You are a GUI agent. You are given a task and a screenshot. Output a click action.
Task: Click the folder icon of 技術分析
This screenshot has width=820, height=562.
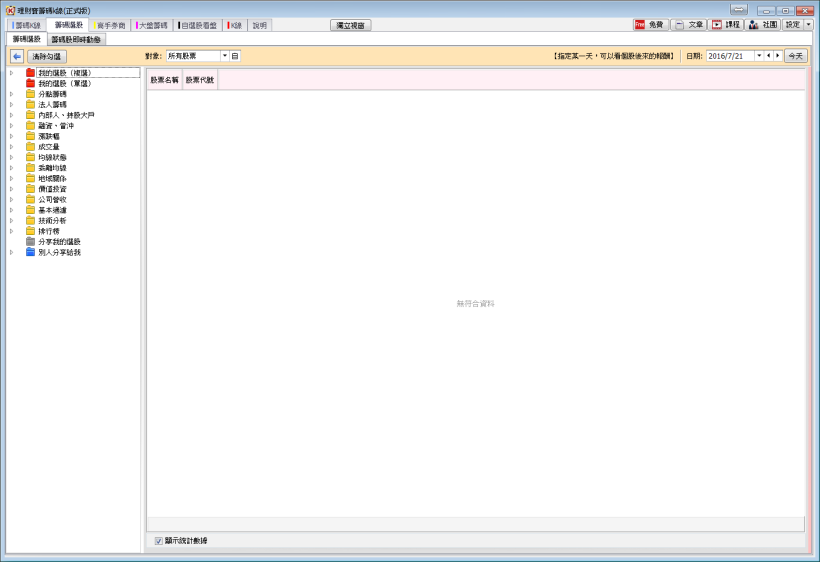(x=30, y=220)
